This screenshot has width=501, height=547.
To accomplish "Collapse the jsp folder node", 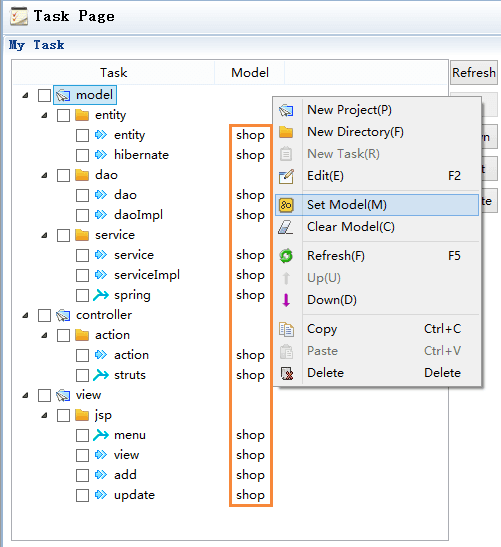I will coord(44,415).
